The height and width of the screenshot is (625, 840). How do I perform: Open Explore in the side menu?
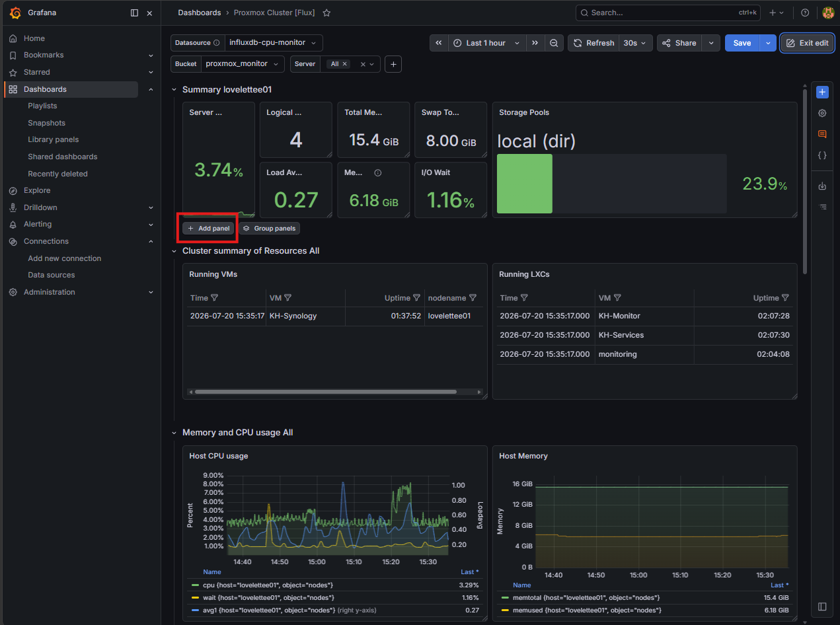tap(37, 190)
